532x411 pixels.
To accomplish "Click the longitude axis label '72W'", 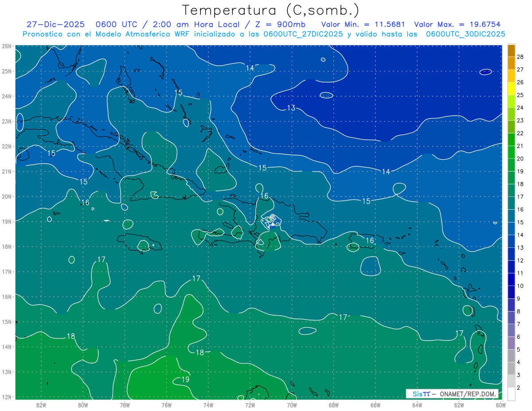I will point(250,405).
